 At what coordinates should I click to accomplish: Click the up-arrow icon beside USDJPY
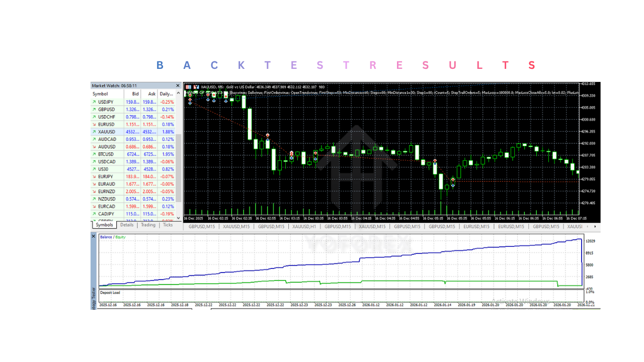click(x=94, y=102)
